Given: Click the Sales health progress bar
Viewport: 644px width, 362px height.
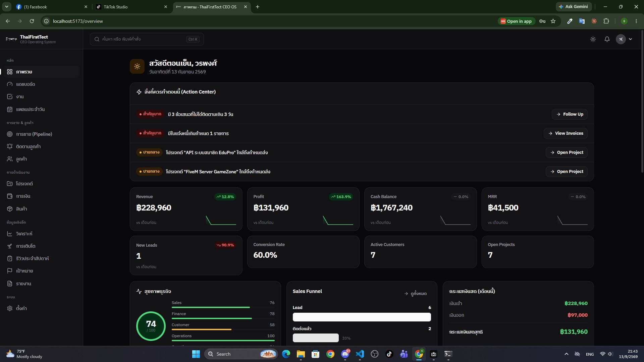Looking at the screenshot, I should [223, 307].
